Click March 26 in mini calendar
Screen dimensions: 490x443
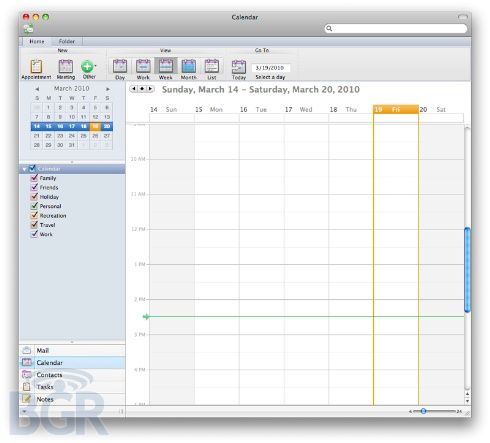click(x=95, y=136)
